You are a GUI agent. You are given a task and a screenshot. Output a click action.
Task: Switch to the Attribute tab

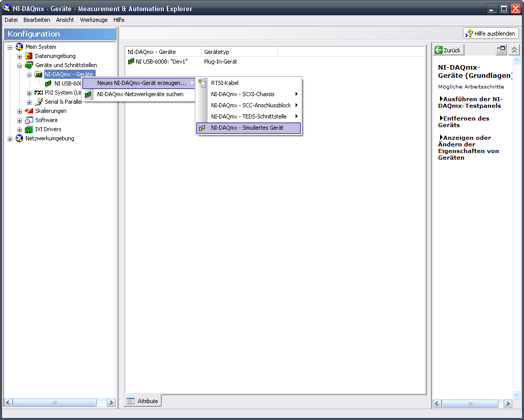143,401
